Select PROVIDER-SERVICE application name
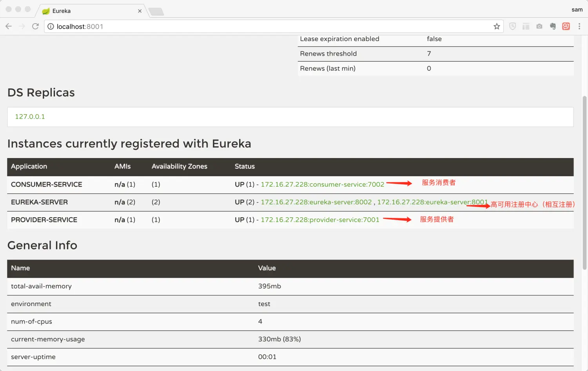588x371 pixels. pos(44,220)
